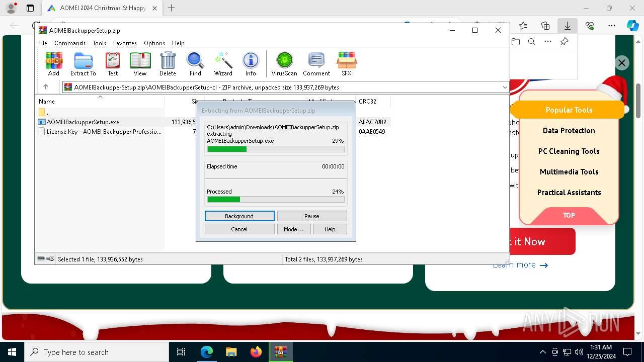The width and height of the screenshot is (644, 362).
Task: Open the Commands menu
Action: (x=70, y=43)
